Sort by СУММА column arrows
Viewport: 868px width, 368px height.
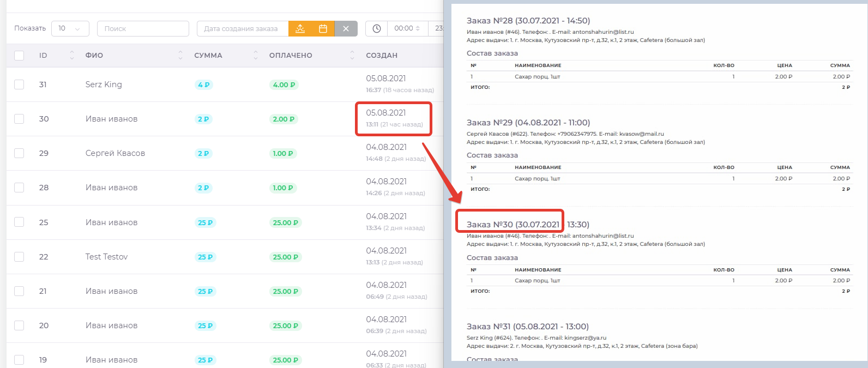click(255, 55)
